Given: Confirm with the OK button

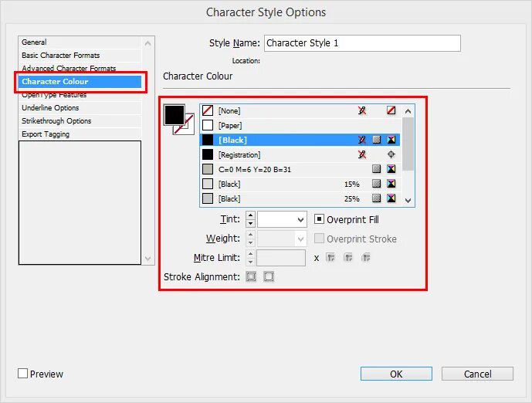Looking at the screenshot, I should (396, 374).
